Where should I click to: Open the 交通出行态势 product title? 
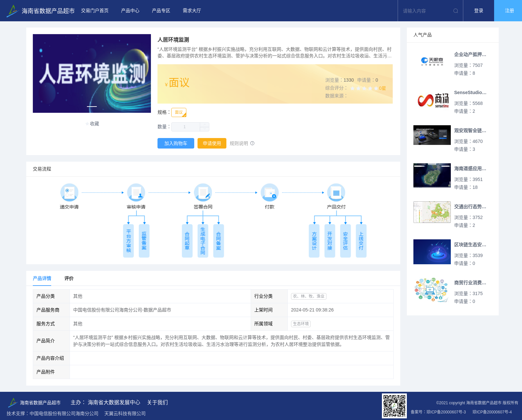pos(470,207)
